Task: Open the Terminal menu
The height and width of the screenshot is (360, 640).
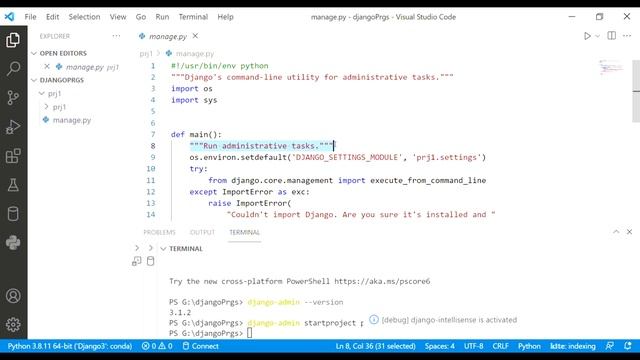Action: tap(193, 17)
